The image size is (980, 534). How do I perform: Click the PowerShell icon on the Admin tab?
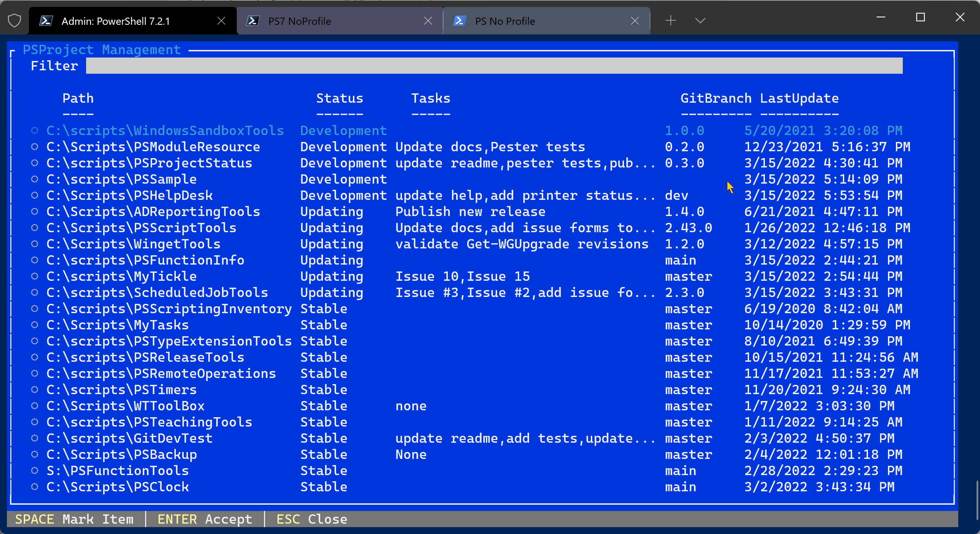[x=46, y=21]
